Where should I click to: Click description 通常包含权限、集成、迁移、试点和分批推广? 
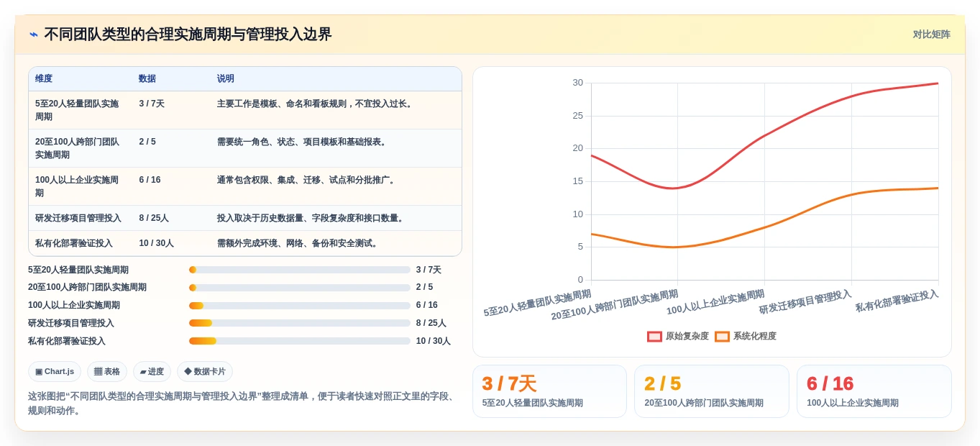308,180
